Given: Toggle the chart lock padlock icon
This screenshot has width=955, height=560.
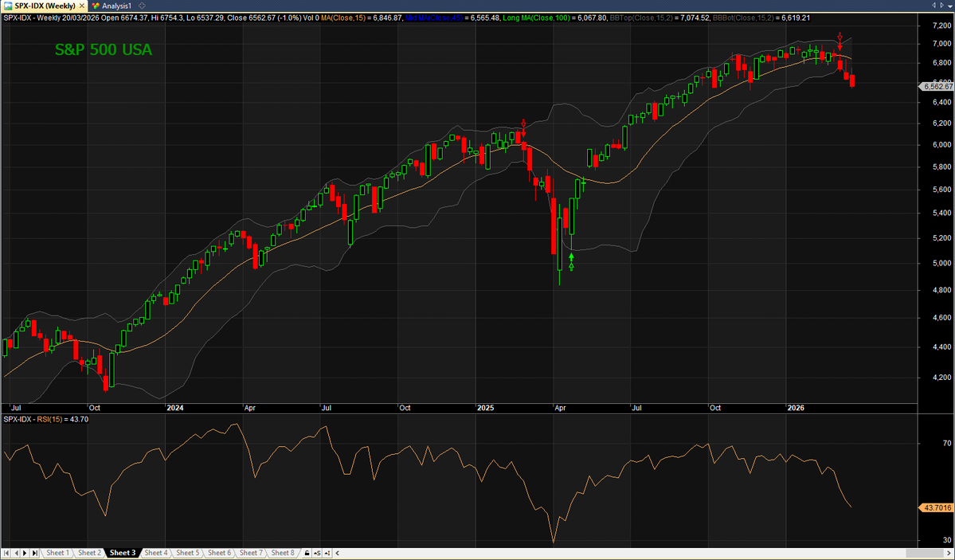Looking at the screenshot, I should (x=307, y=553).
